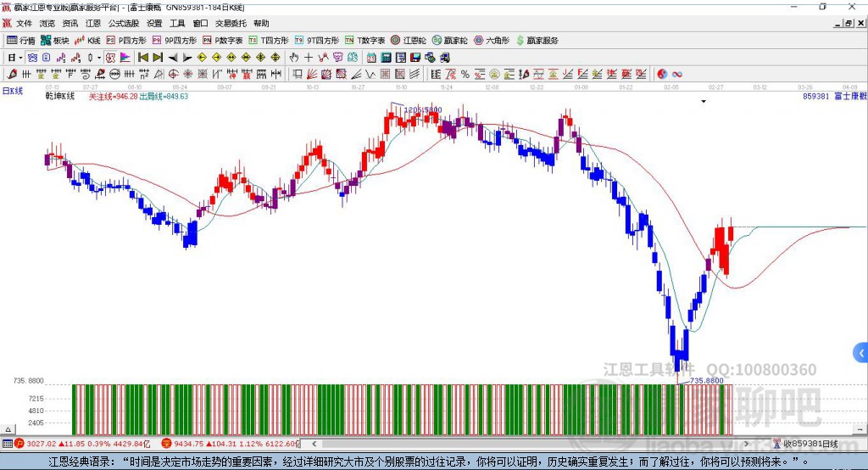The height and width of the screenshot is (470, 868).
Task: Select the crosshair cursor tool
Action: (x=309, y=58)
